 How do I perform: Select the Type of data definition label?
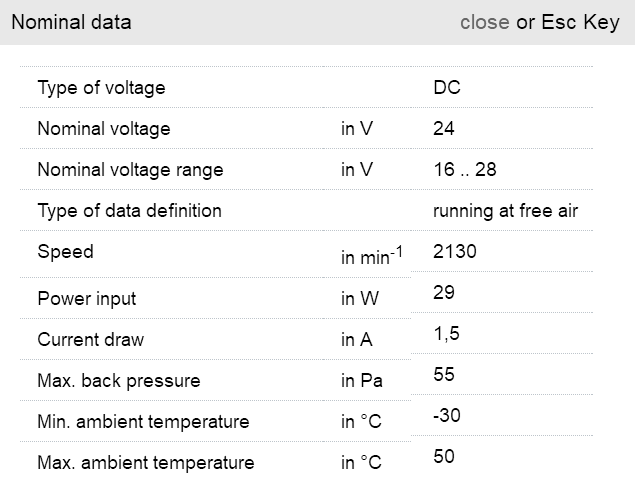129,211
